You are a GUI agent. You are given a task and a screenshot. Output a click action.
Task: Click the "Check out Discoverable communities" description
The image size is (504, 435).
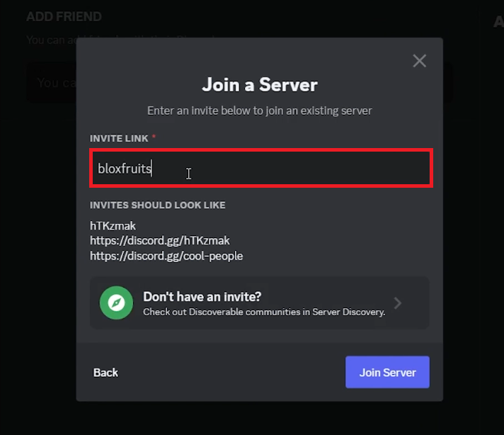pos(264,312)
